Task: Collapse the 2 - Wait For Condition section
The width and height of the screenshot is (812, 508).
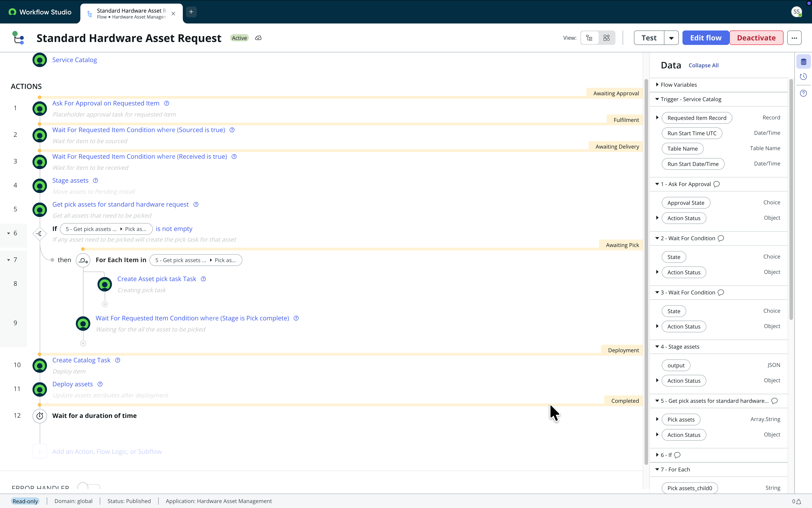Action: click(657, 238)
